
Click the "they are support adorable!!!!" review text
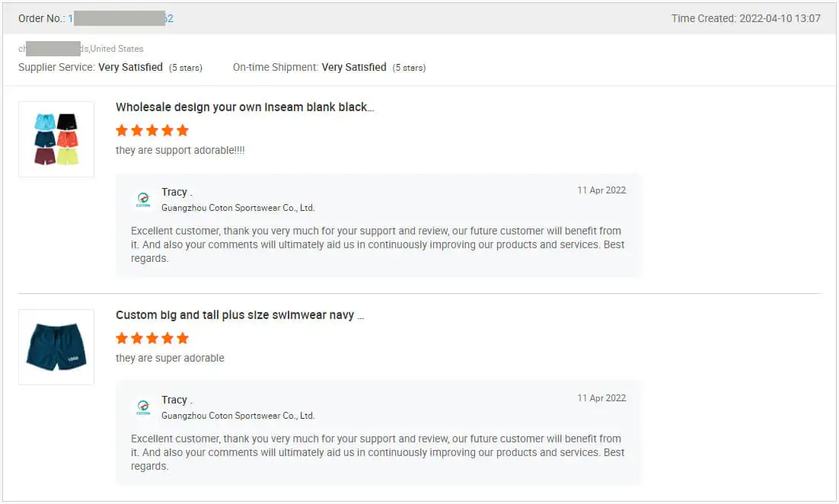pos(180,151)
